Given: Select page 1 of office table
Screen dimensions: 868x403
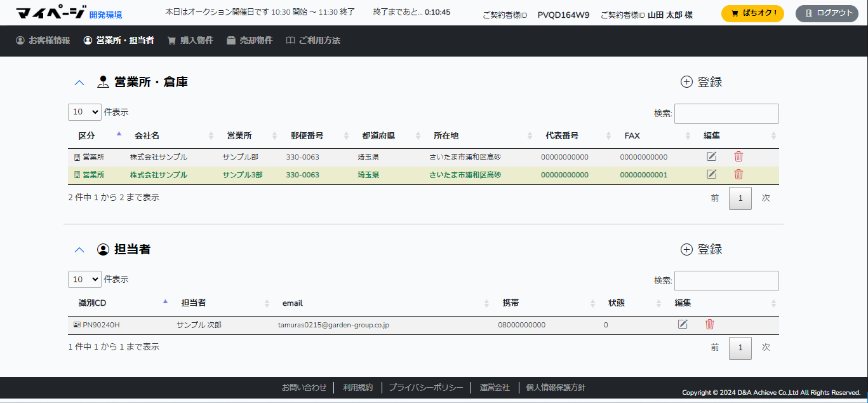Looking at the screenshot, I should [x=740, y=198].
